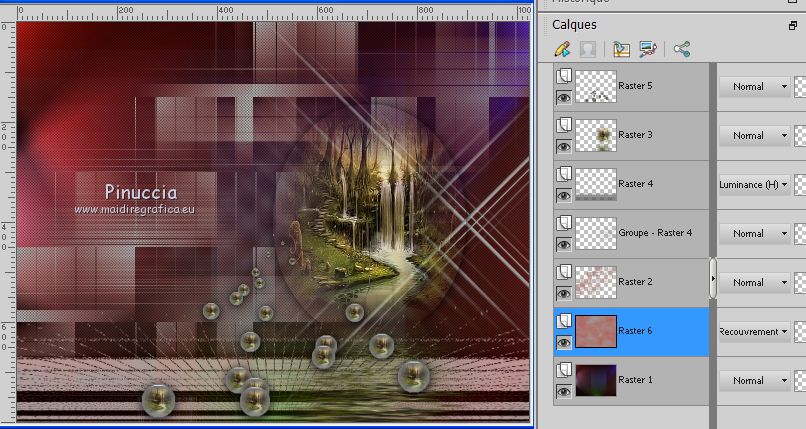Click the Raster 3 layer type icon
The image size is (806, 429).
click(564, 125)
